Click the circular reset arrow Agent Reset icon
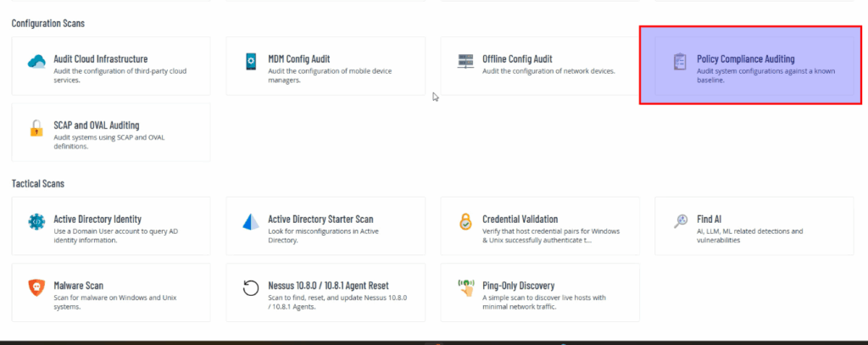868x345 pixels. (251, 289)
